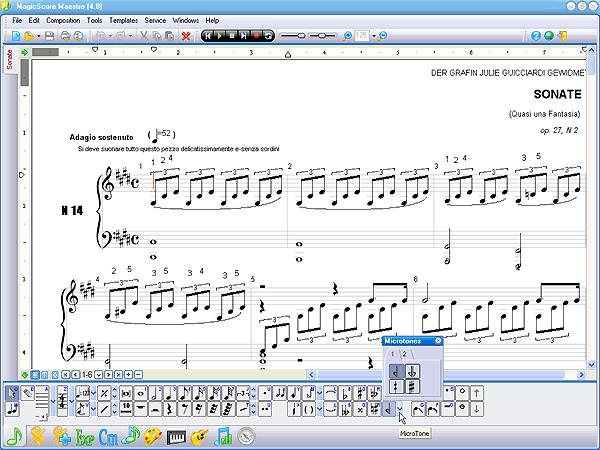Select the quarter note duration
This screenshot has height=450, width=600.
point(170,393)
